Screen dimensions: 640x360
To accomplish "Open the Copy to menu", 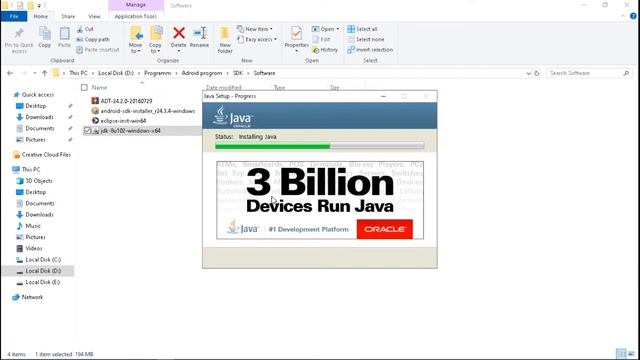I will coord(155,40).
